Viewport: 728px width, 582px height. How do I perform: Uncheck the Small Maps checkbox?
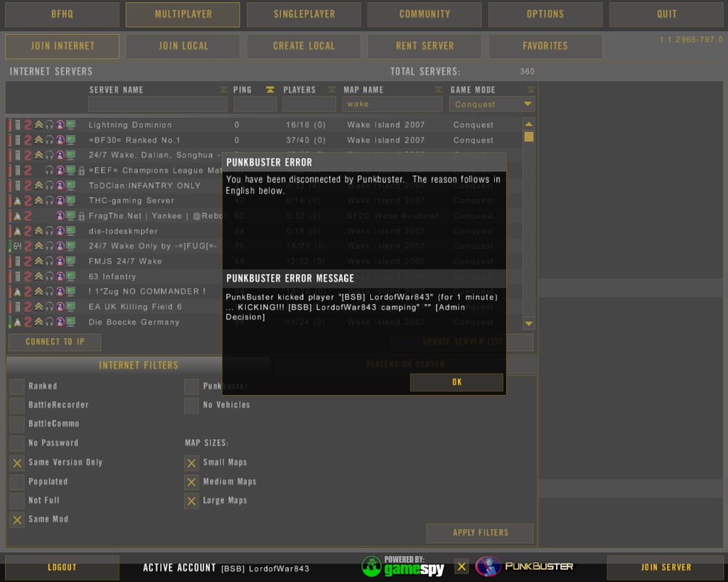click(x=191, y=463)
